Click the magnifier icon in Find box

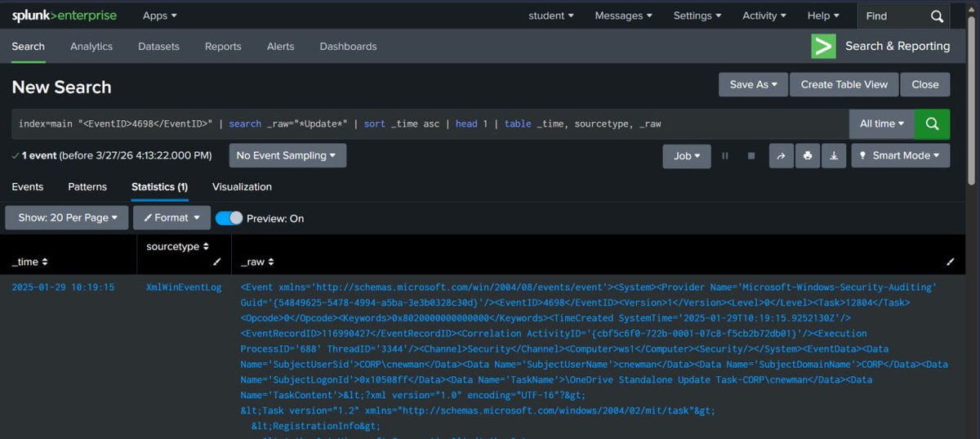937,16
